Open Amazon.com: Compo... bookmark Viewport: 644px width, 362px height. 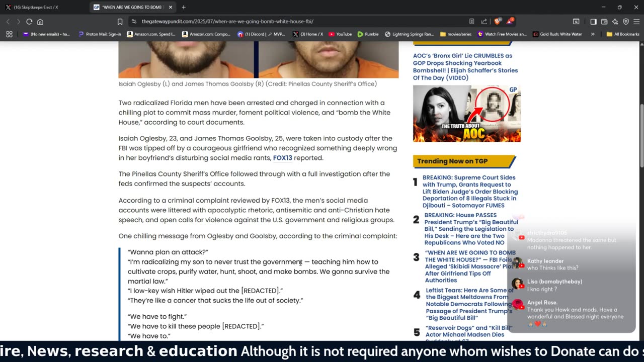click(206, 34)
